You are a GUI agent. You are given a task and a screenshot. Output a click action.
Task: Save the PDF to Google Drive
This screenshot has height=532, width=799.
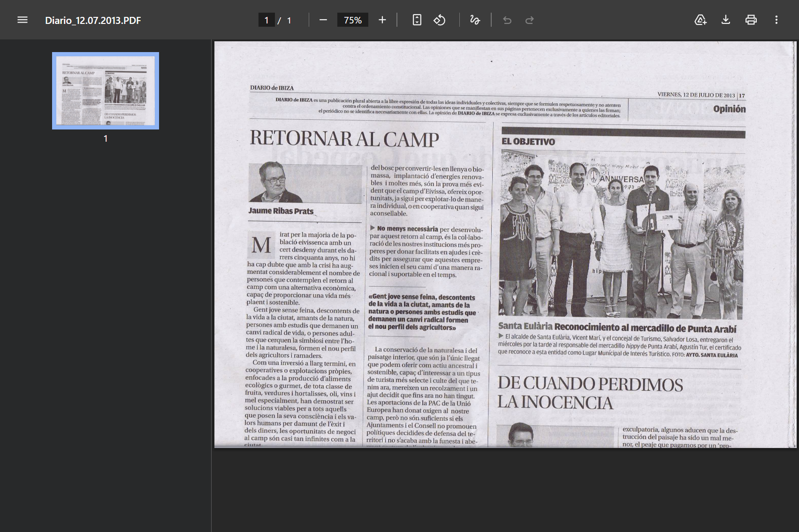click(700, 20)
